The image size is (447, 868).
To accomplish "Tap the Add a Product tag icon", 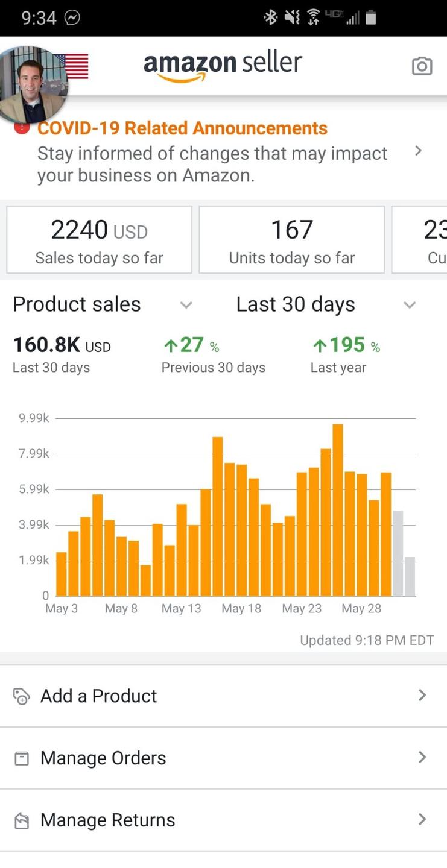I will tap(21, 696).
